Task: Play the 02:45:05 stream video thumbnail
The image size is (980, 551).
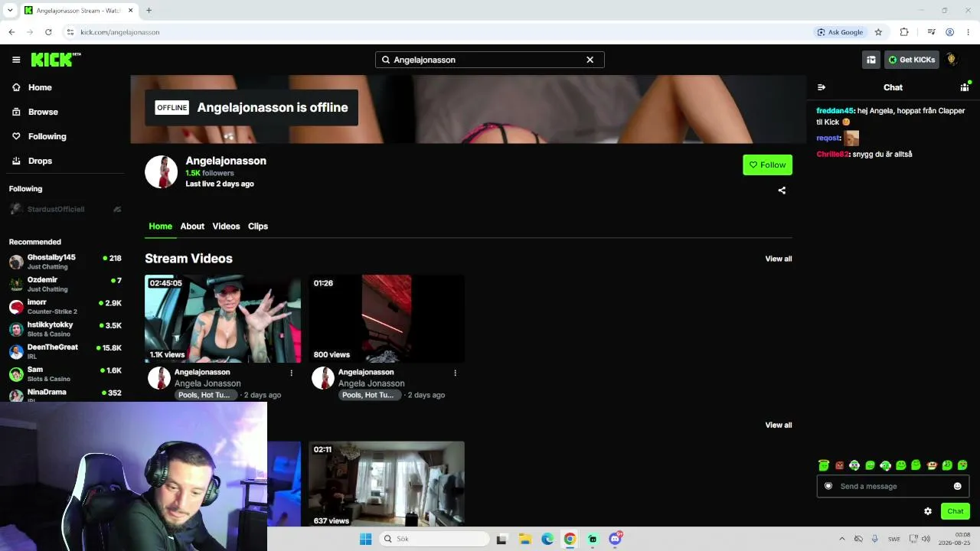Action: coord(223,318)
